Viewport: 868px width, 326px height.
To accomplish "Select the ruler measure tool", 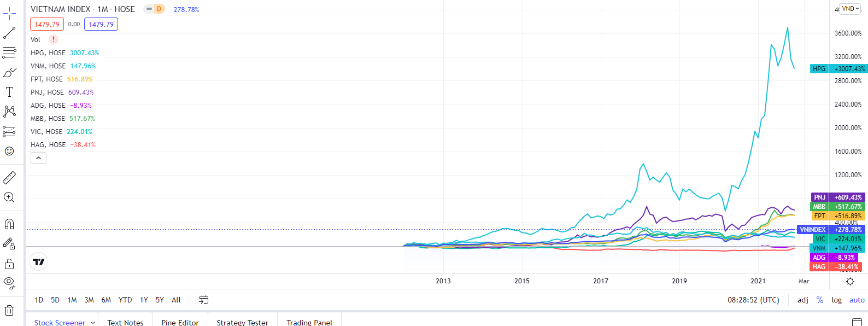I will tap(9, 178).
